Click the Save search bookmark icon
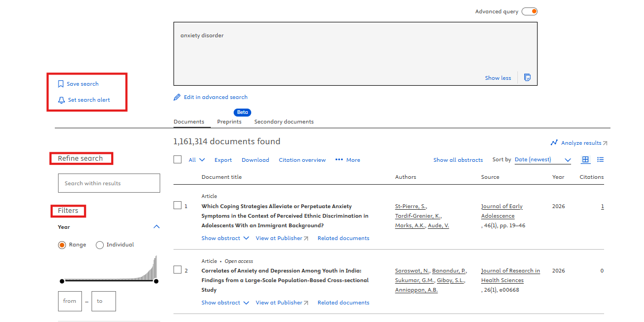 click(61, 84)
